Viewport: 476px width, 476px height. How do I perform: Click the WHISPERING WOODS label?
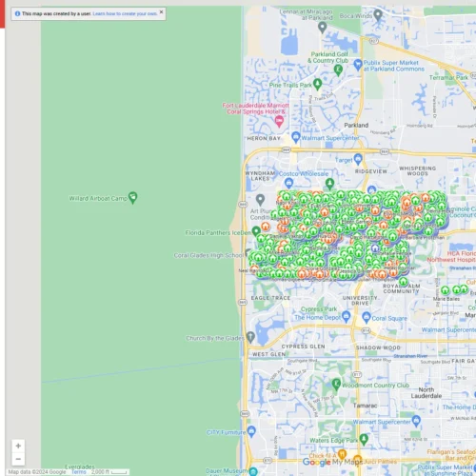tap(417, 170)
